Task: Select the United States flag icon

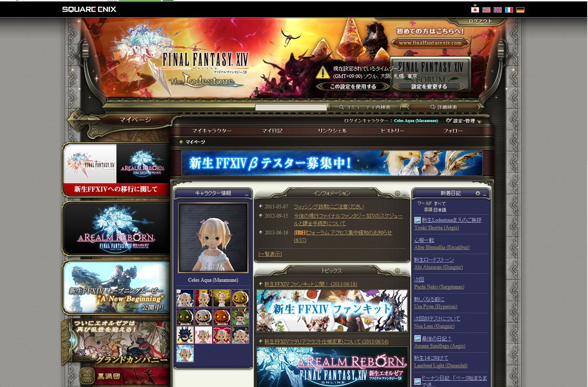Action: pos(486,10)
